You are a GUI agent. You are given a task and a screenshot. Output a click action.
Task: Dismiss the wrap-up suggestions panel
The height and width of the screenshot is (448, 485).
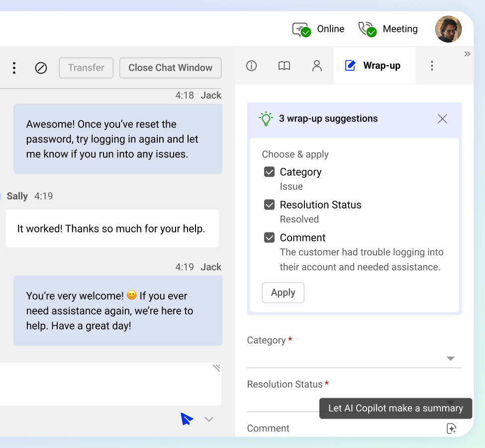pyautogui.click(x=442, y=118)
